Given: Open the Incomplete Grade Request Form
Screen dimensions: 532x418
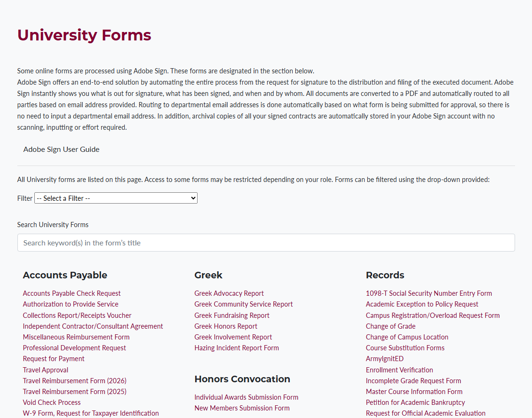Looking at the screenshot, I should [x=413, y=380].
